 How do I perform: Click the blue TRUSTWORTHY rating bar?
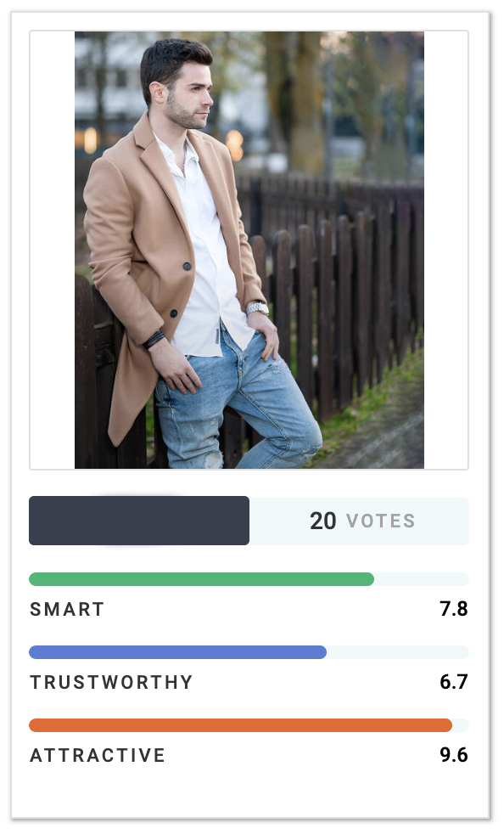177,652
